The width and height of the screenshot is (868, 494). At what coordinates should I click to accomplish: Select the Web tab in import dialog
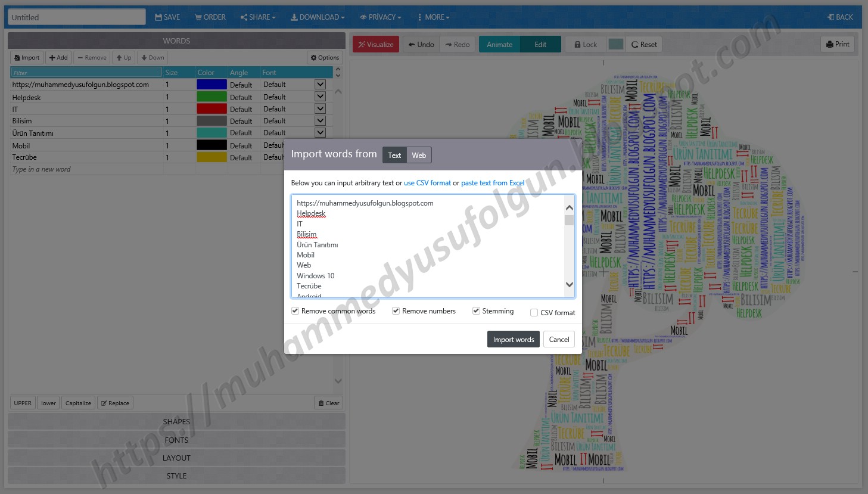point(419,155)
